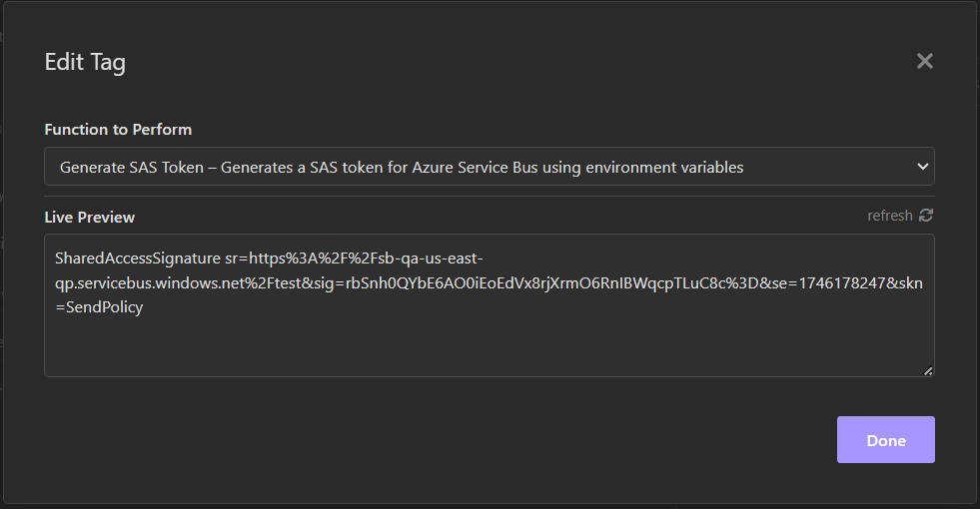980x509 pixels.
Task: Click the dropdown chevron arrow
Action: (922, 167)
